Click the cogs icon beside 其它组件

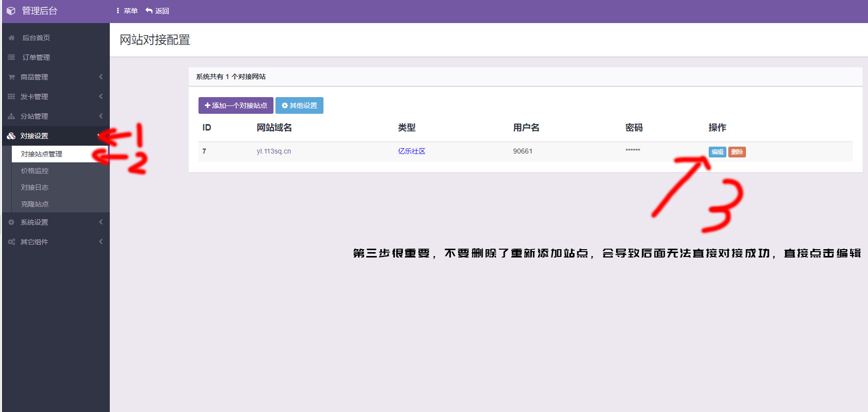[x=11, y=242]
